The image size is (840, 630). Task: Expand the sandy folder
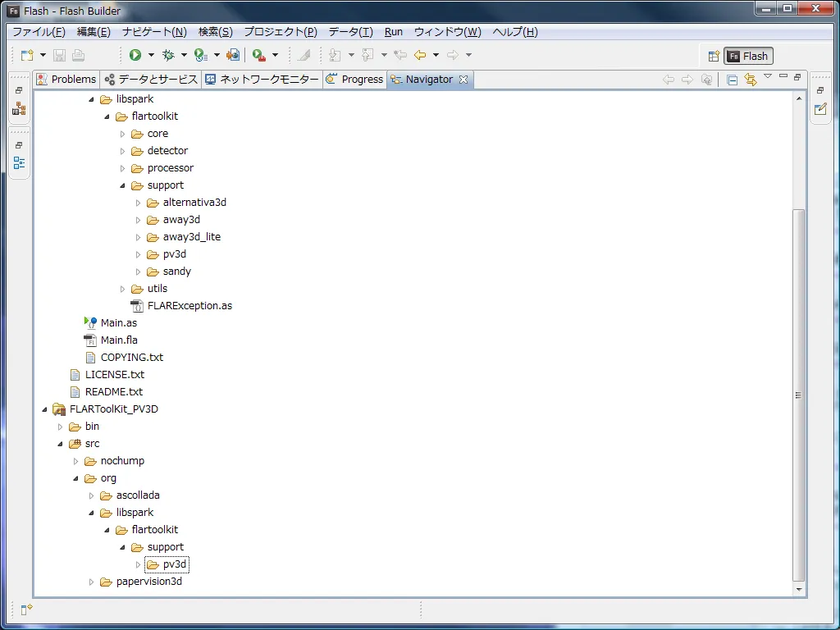click(x=138, y=272)
